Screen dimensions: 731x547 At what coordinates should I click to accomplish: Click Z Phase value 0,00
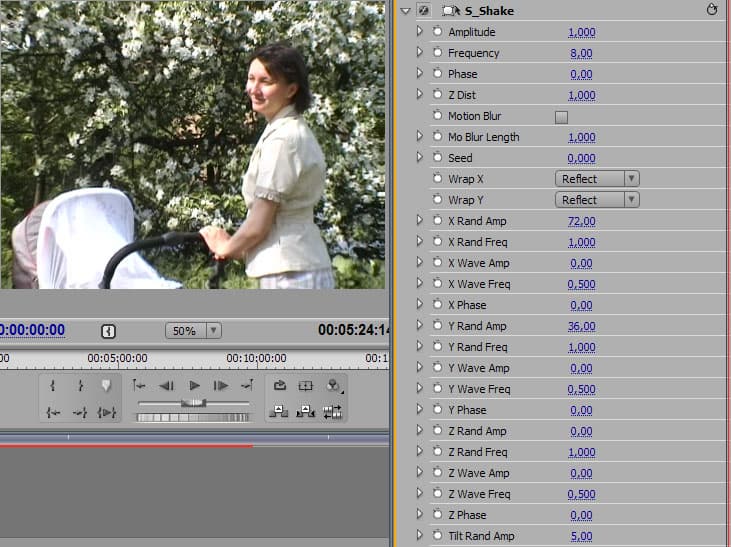pos(581,515)
